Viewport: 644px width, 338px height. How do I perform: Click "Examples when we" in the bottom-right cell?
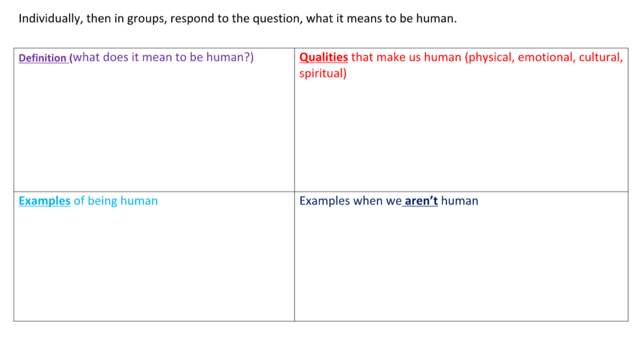(x=350, y=201)
